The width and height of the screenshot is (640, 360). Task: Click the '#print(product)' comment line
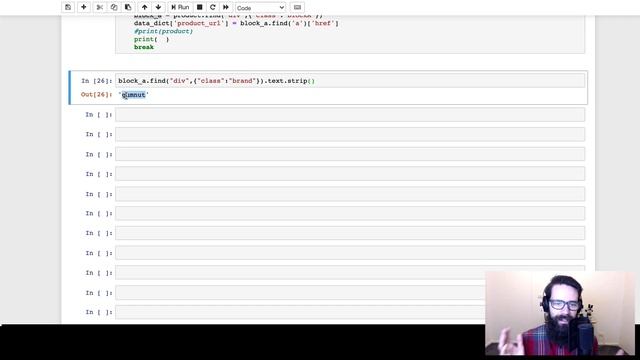(163, 31)
